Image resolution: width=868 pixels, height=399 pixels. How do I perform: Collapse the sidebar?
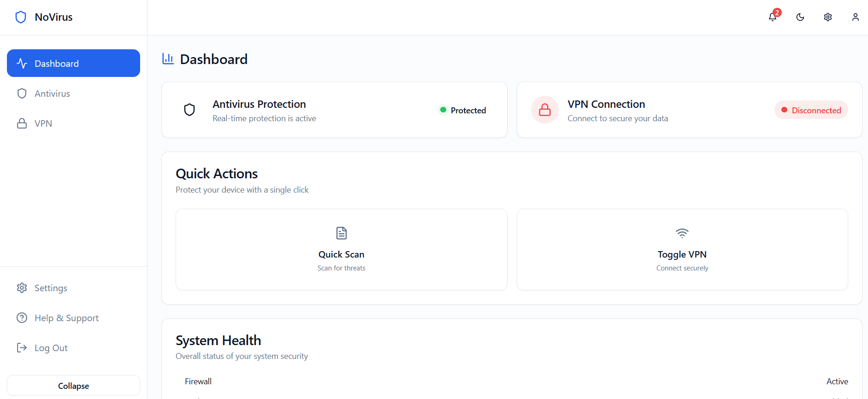click(73, 385)
